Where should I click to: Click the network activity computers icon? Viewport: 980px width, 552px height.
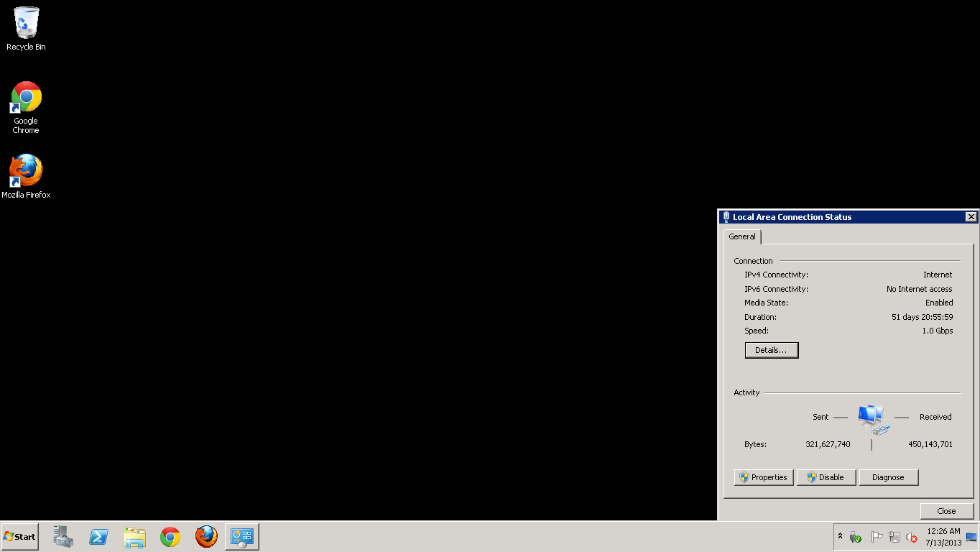pos(872,419)
